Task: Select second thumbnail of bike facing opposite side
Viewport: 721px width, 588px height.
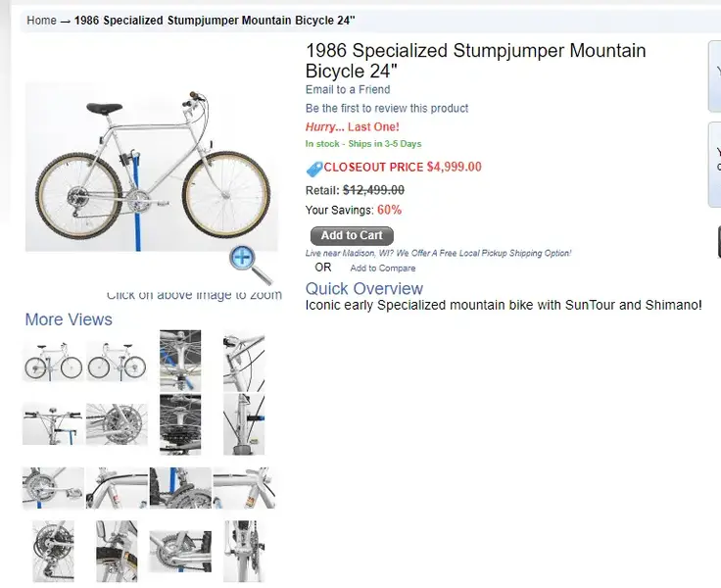Action: pyautogui.click(x=117, y=362)
